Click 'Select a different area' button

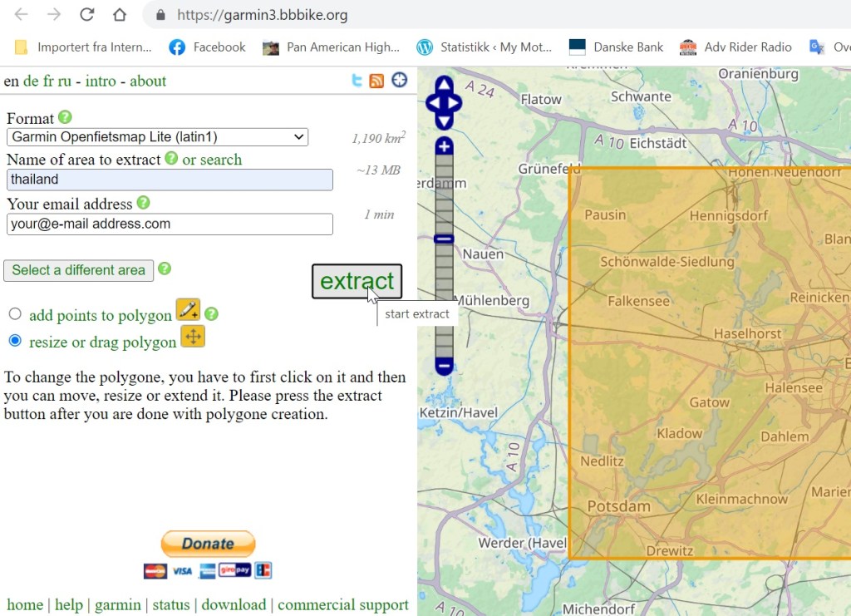(78, 270)
